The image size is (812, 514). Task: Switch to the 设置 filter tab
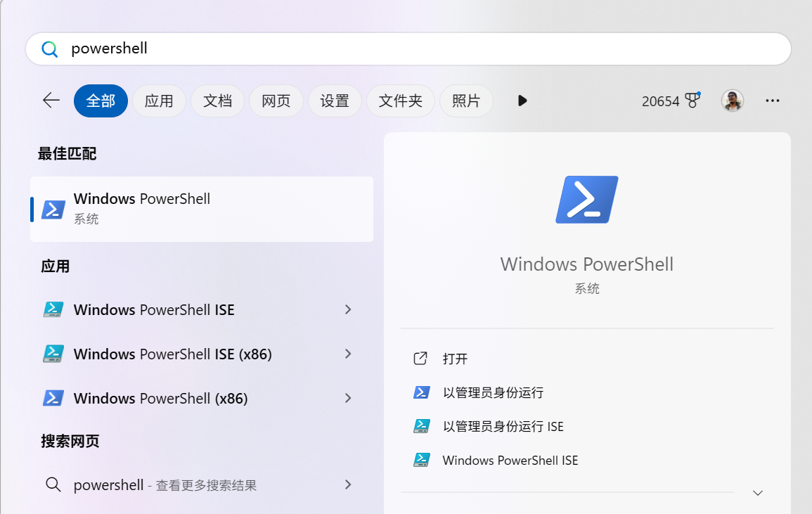335,101
